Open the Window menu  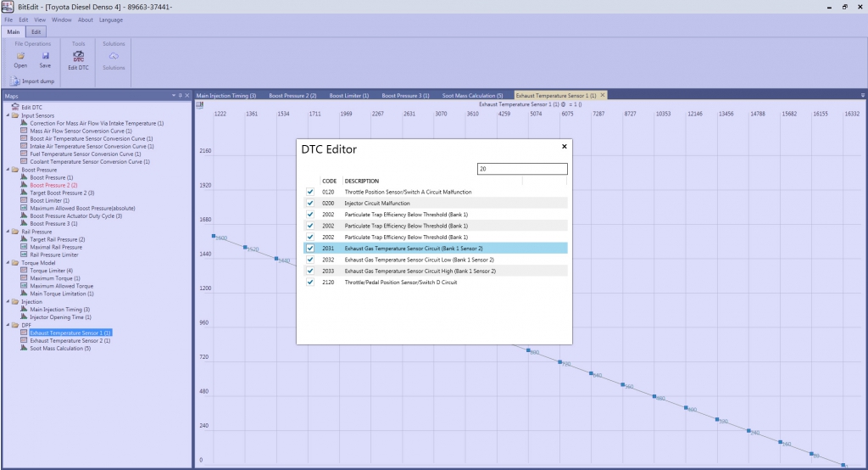tap(61, 20)
